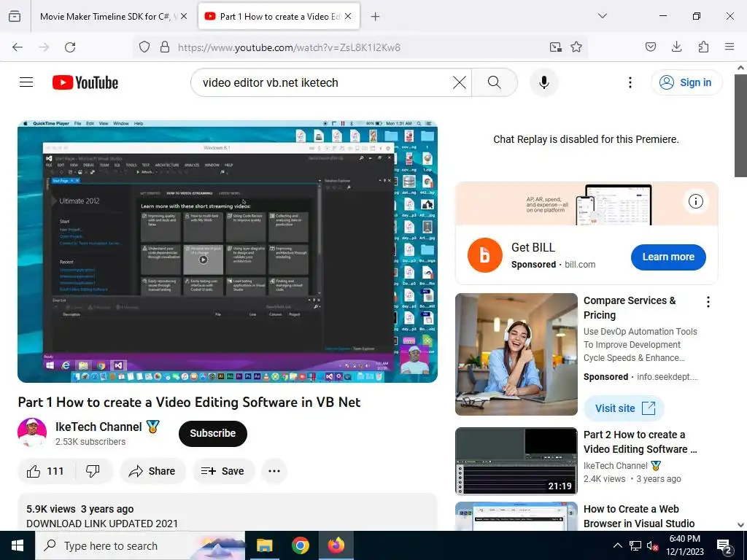This screenshot has height=560, width=747.
Task: Open Windows Start menu
Action: coord(18,545)
